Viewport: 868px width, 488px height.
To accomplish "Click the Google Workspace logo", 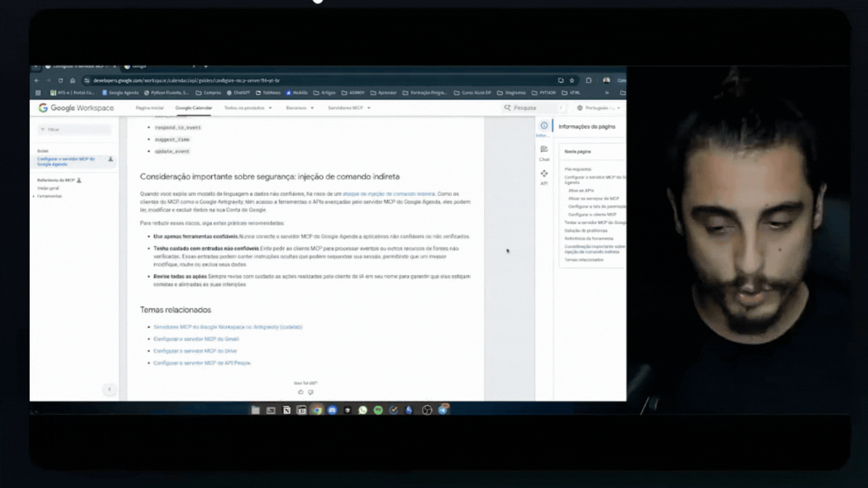I will 76,108.
